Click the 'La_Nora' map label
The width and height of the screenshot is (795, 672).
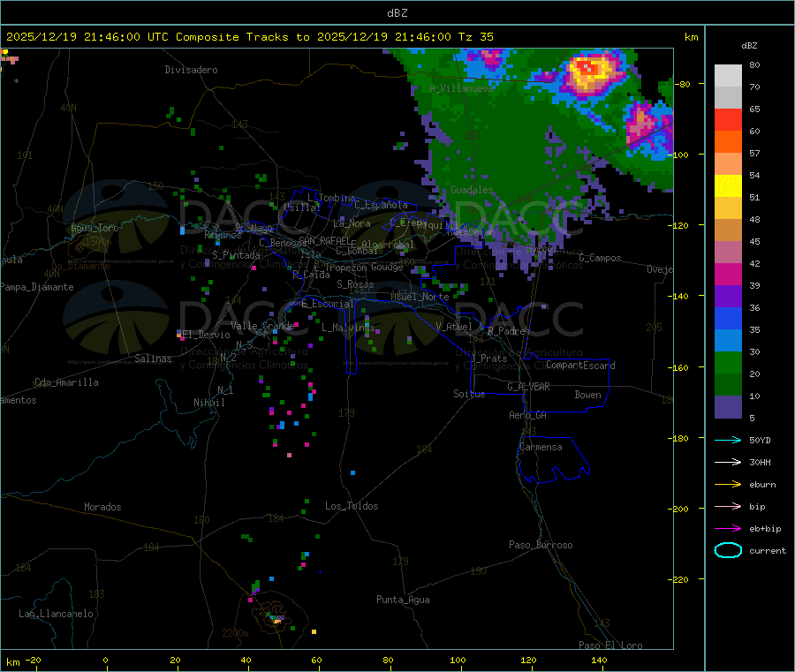[x=352, y=223]
